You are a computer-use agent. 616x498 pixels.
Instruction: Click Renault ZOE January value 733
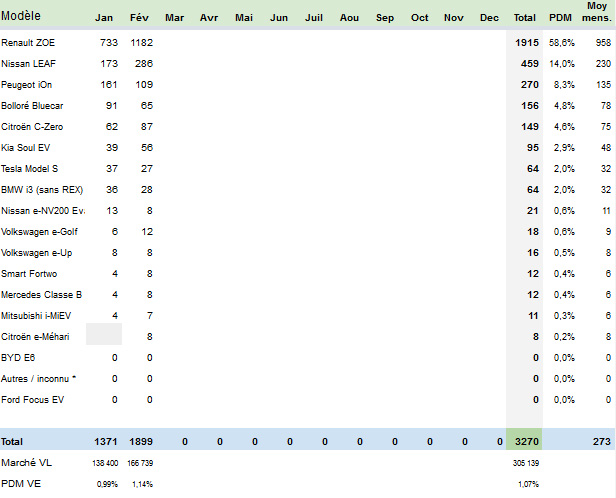click(x=109, y=42)
